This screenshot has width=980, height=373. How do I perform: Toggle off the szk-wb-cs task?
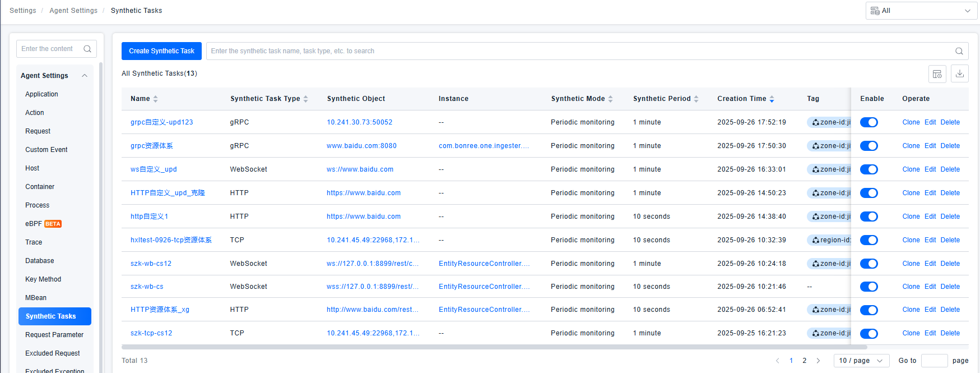click(x=868, y=287)
